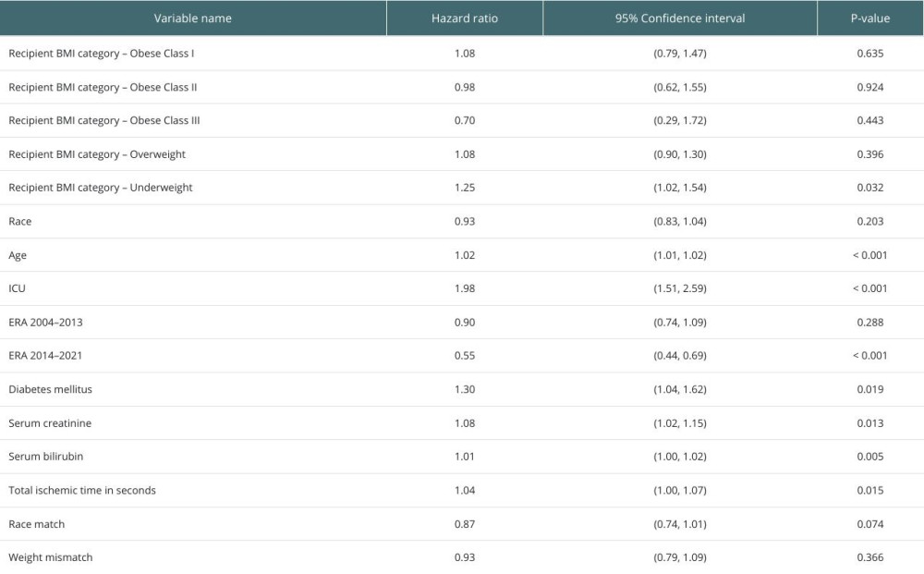This screenshot has width=924, height=574.
Task: Select the Underweight BMI category row
Action: [462, 188]
